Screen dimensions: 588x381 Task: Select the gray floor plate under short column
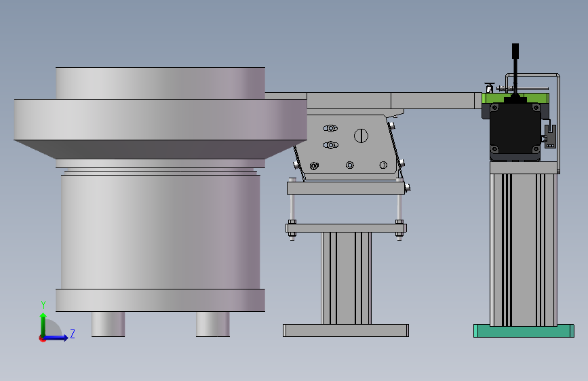click(x=346, y=330)
